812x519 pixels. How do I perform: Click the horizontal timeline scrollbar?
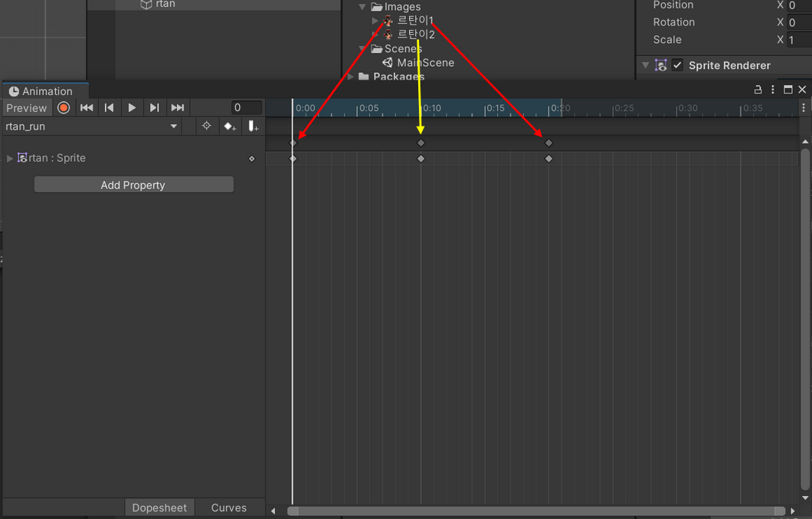[x=536, y=511]
